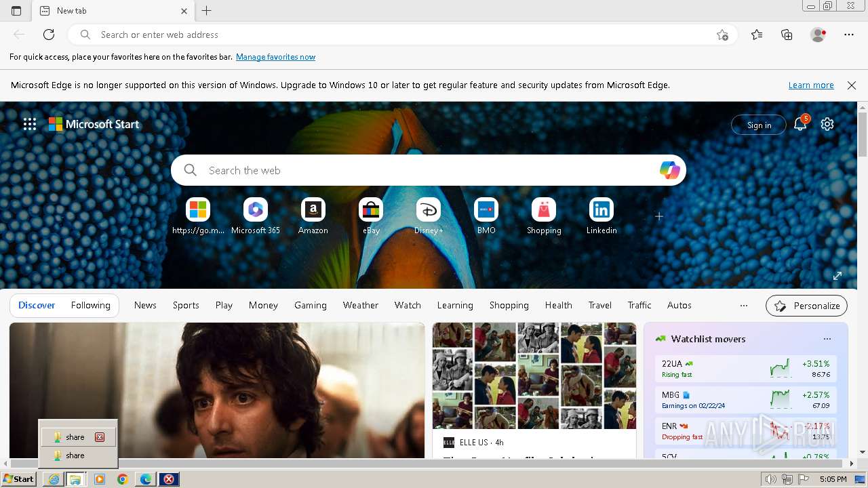
Task: Open the MBG stock row
Action: coord(746,400)
